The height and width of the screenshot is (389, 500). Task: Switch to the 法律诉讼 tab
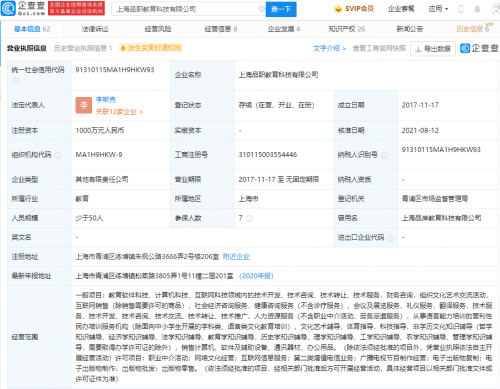point(95,29)
